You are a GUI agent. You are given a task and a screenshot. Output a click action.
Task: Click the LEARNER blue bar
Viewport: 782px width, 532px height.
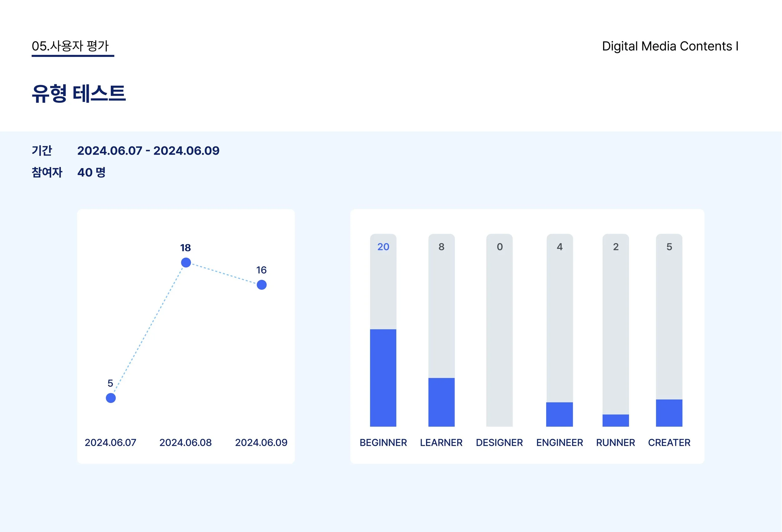click(x=441, y=402)
